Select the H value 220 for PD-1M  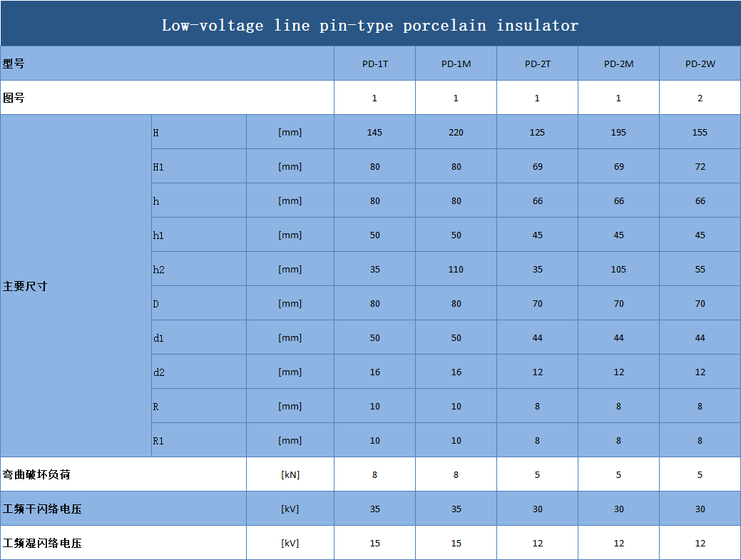(456, 132)
